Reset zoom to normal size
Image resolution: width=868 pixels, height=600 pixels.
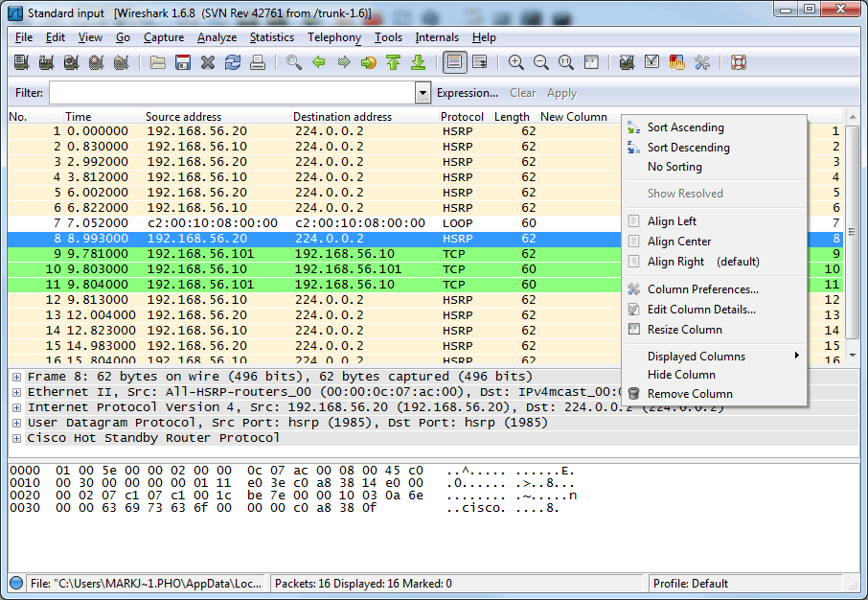(566, 62)
